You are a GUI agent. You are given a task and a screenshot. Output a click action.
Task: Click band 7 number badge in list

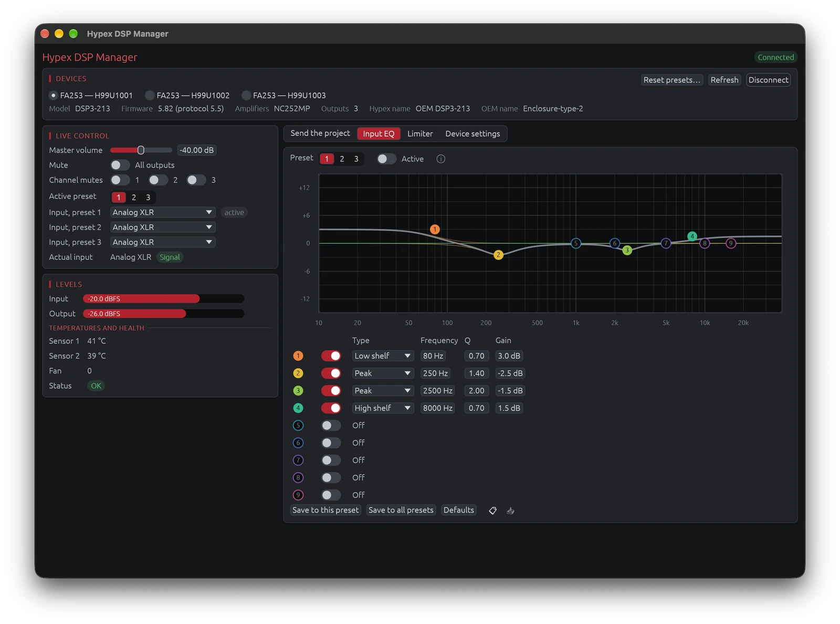pos(298,460)
